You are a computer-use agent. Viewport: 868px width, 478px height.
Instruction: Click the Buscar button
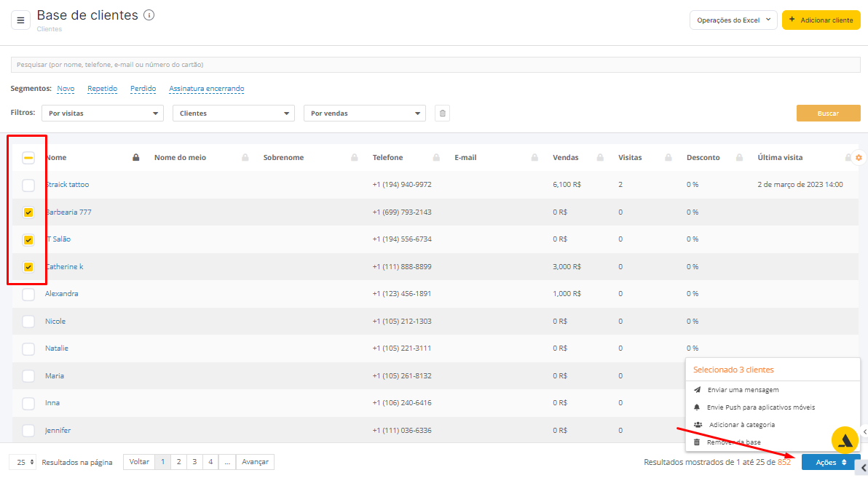(828, 113)
